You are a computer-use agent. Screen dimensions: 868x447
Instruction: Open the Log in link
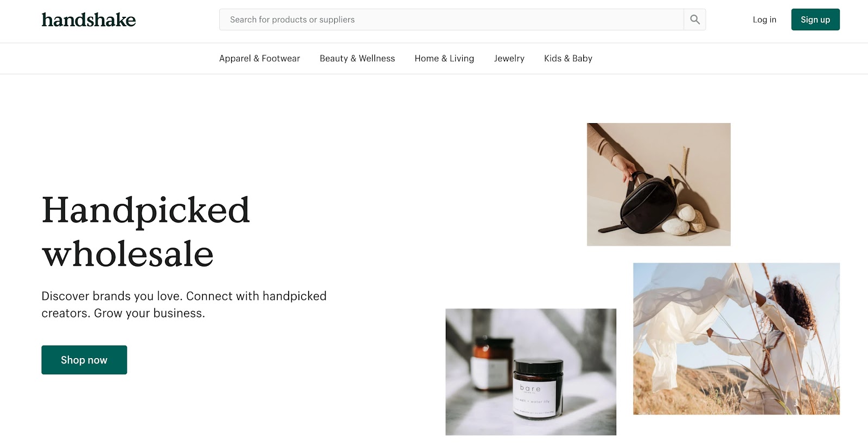click(x=764, y=20)
